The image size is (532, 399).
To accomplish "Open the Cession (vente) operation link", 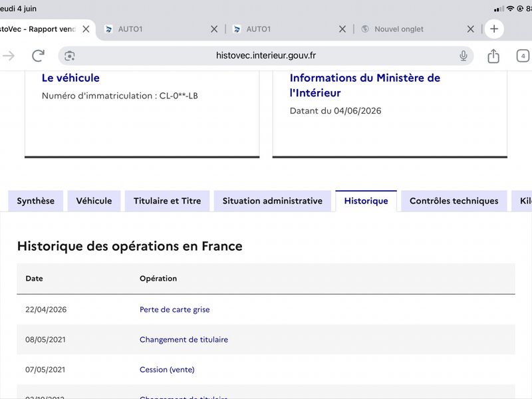I will pyautogui.click(x=167, y=370).
